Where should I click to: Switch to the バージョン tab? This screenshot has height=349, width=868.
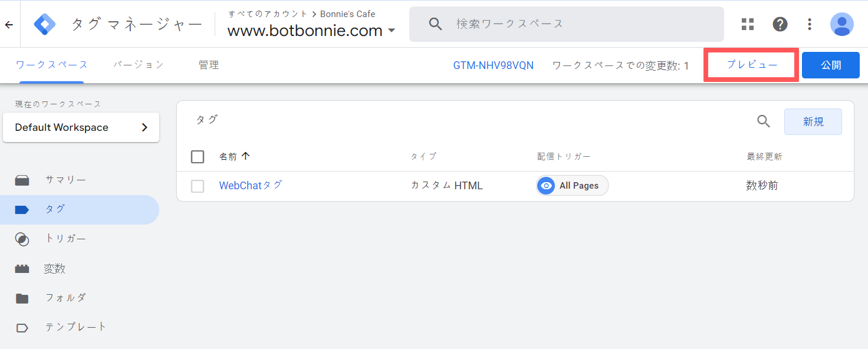pyautogui.click(x=139, y=65)
